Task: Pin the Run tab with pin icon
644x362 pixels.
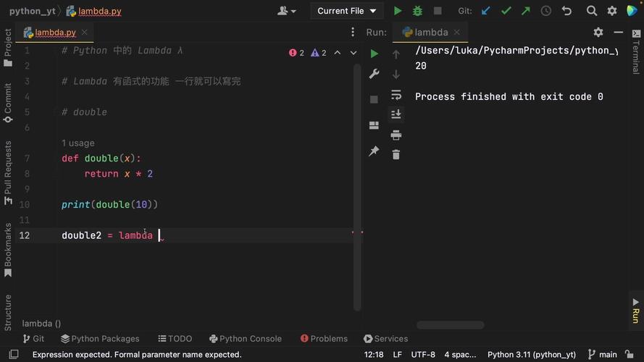Action: click(x=374, y=151)
